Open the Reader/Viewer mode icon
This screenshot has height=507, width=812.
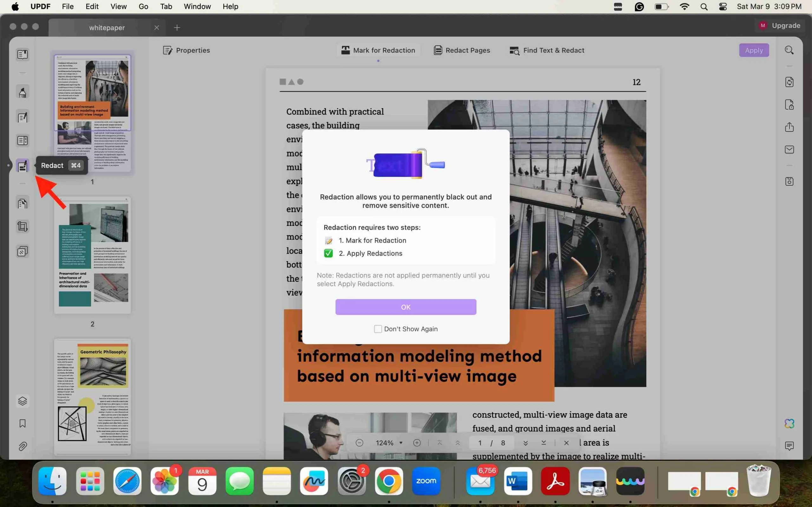coord(22,54)
